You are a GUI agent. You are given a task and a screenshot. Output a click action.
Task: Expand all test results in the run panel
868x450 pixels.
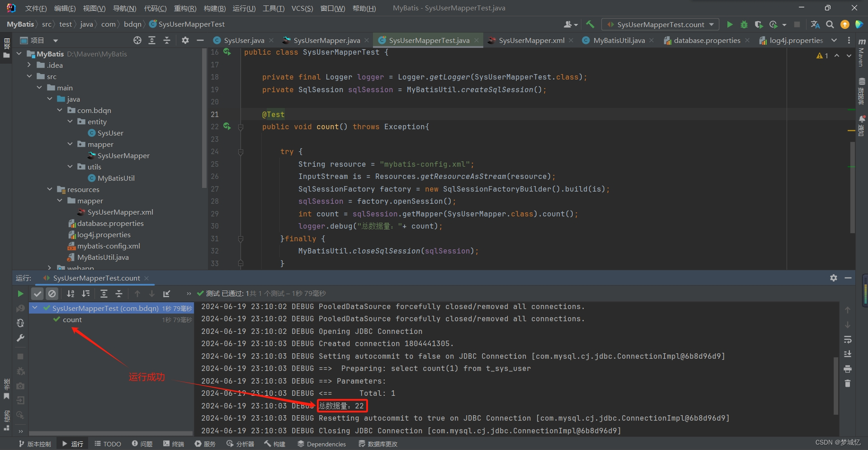(x=104, y=294)
